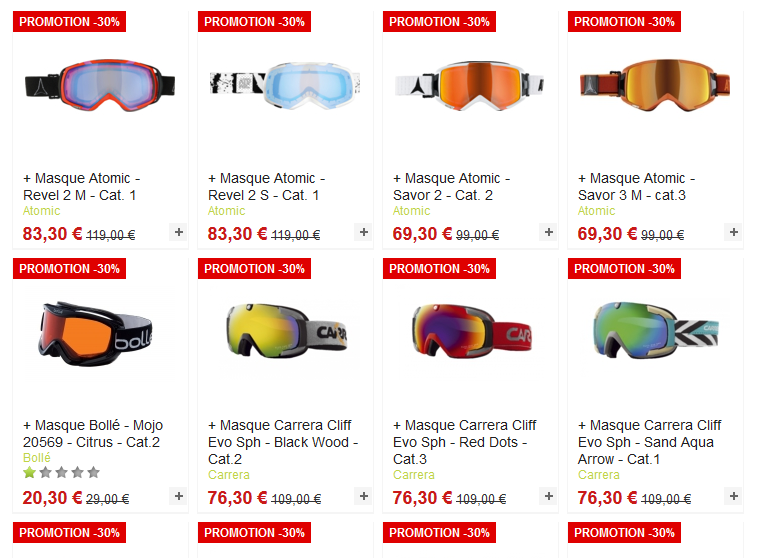This screenshot has width=762, height=558.
Task: Click plus icon for Bollé Mojo Citrus
Action: click(179, 496)
